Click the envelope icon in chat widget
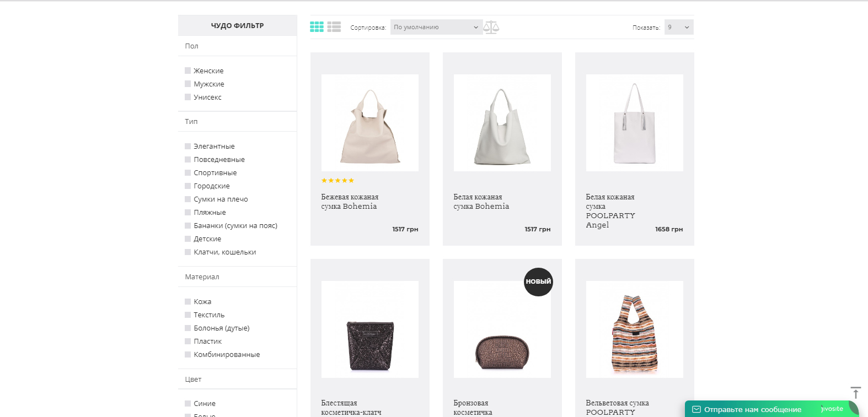The image size is (868, 417). [696, 409]
